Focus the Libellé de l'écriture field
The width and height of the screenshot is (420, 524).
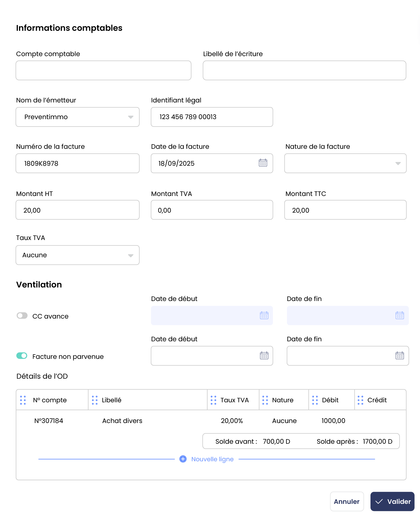pyautogui.click(x=304, y=70)
